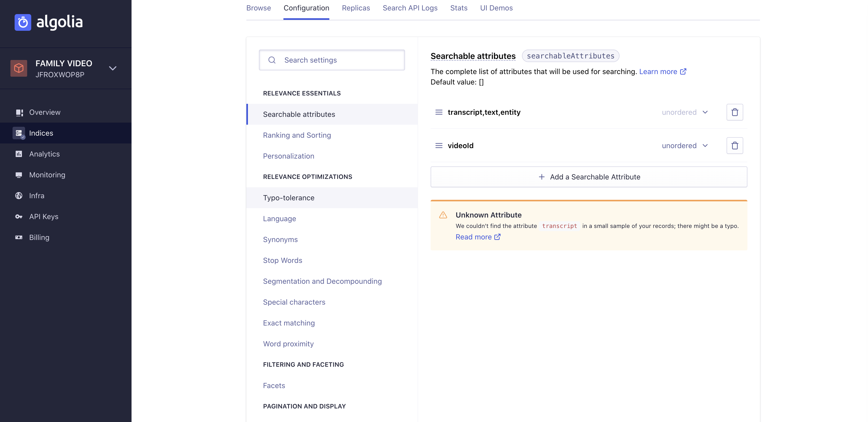Open the Billing page
This screenshot has height=422, width=868.
[39, 237]
